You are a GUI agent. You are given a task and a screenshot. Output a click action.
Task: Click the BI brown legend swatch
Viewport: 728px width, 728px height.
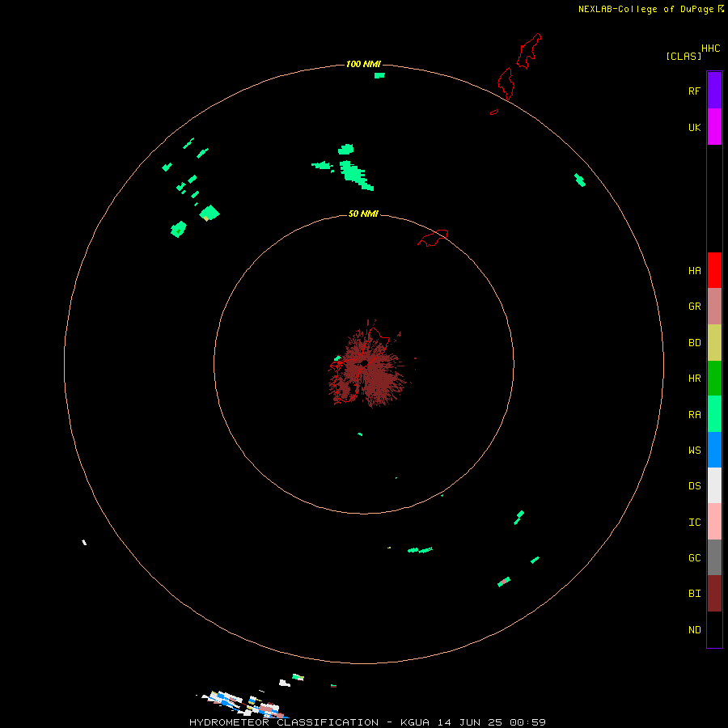714,594
